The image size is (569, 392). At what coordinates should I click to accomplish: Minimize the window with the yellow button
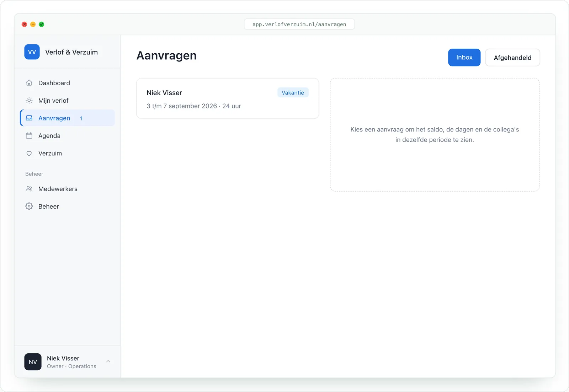pyautogui.click(x=33, y=24)
